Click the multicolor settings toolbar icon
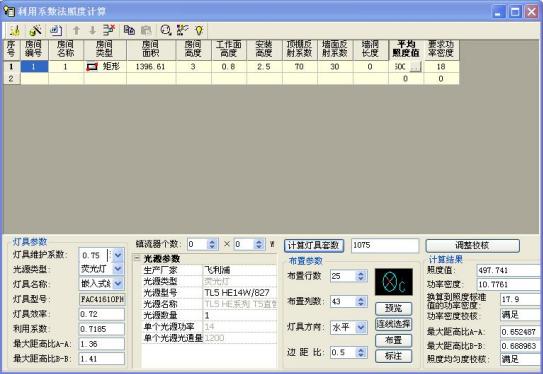 click(182, 30)
